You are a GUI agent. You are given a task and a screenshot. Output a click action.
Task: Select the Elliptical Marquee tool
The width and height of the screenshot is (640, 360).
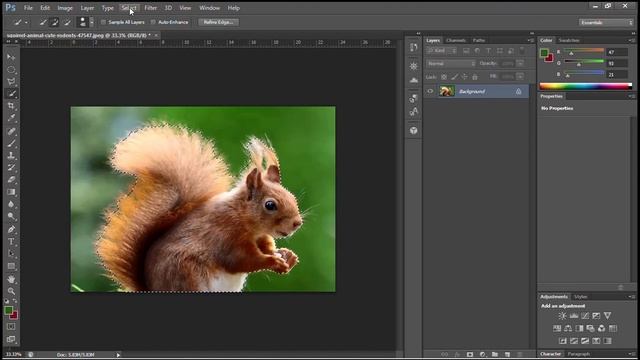pyautogui.click(x=11, y=69)
